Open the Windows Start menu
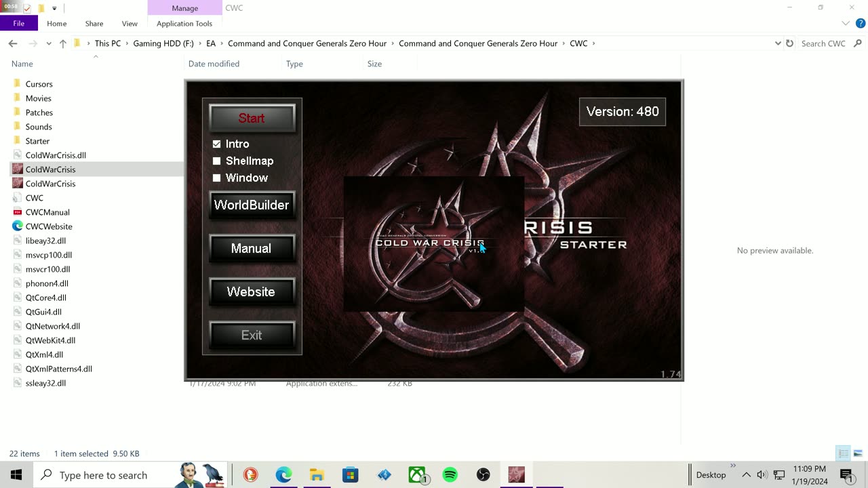Image resolution: width=868 pixels, height=488 pixels. (x=16, y=475)
